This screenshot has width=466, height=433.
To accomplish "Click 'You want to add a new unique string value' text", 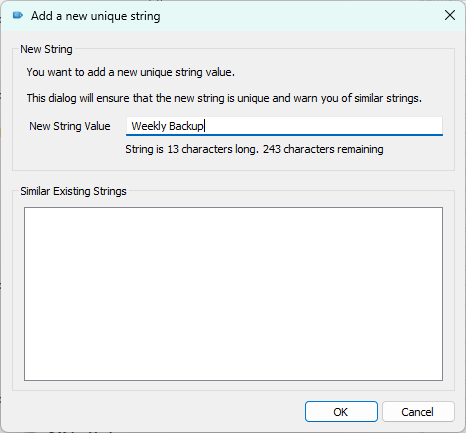I will point(130,72).
